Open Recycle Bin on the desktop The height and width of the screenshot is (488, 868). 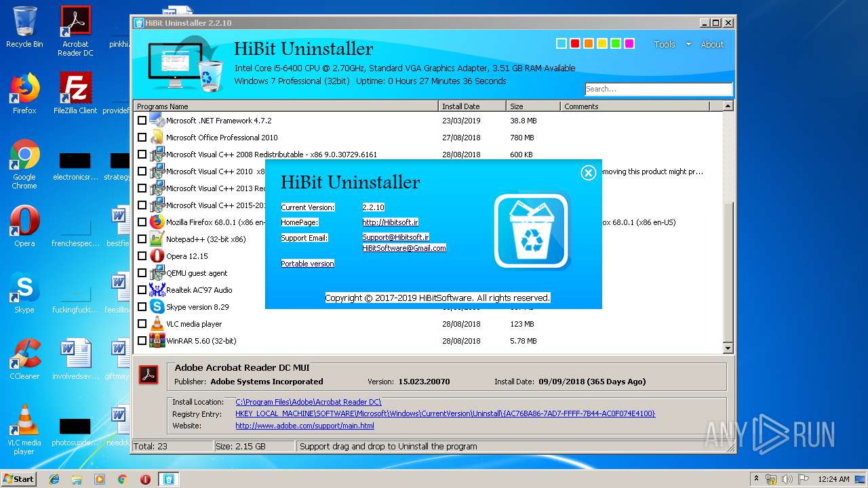click(x=24, y=27)
